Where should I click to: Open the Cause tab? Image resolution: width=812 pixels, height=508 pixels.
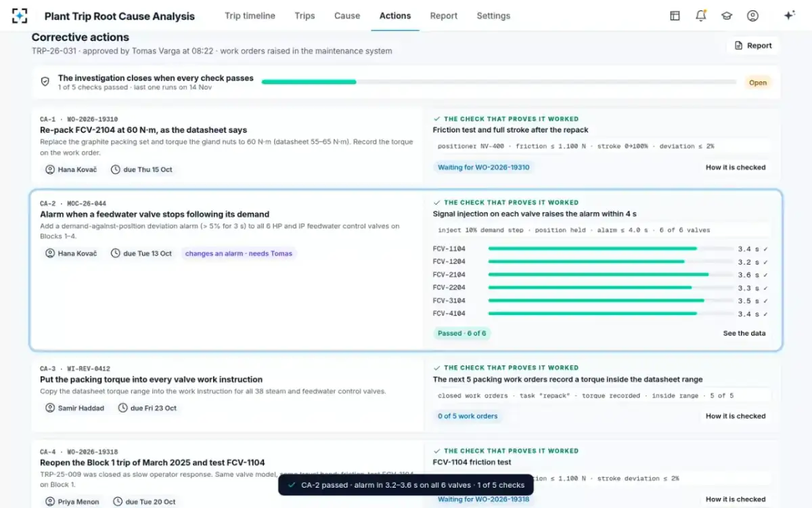coord(347,16)
